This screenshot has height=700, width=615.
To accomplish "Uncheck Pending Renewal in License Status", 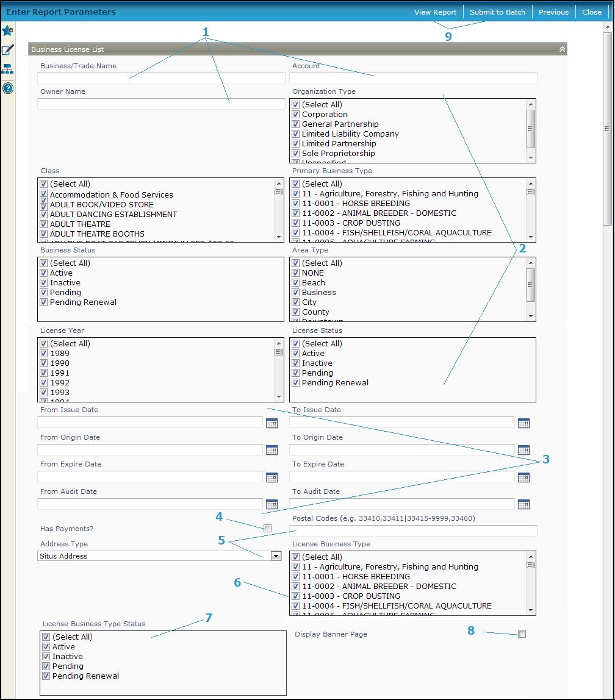I will (x=295, y=382).
